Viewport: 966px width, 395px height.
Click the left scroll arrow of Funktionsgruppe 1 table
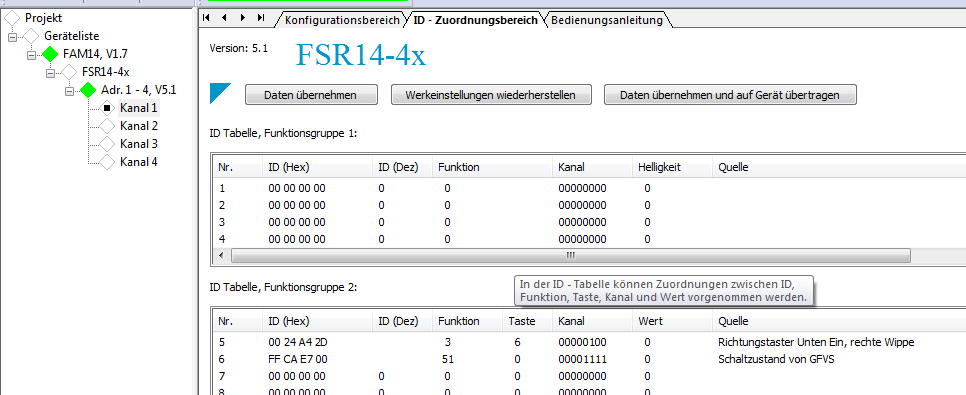[221, 255]
